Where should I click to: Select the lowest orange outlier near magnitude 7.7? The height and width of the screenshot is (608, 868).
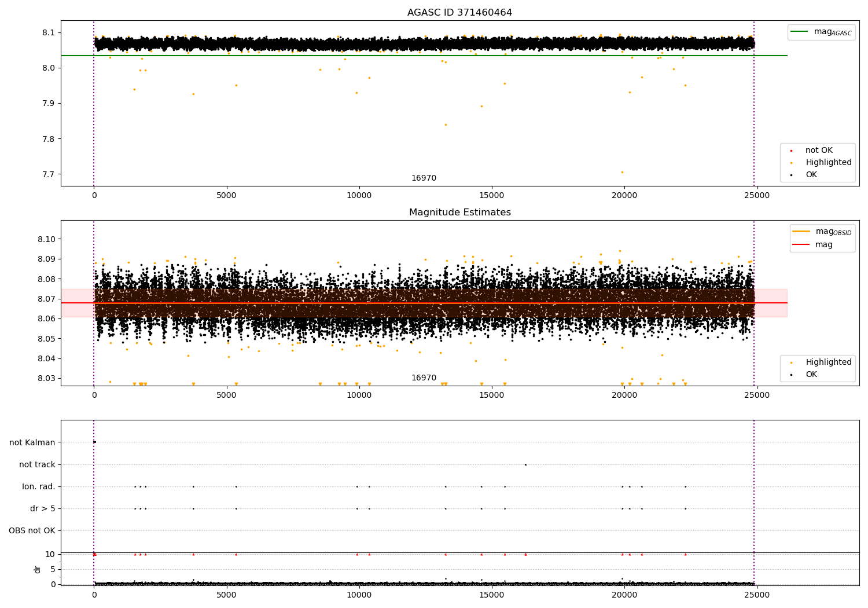point(622,172)
